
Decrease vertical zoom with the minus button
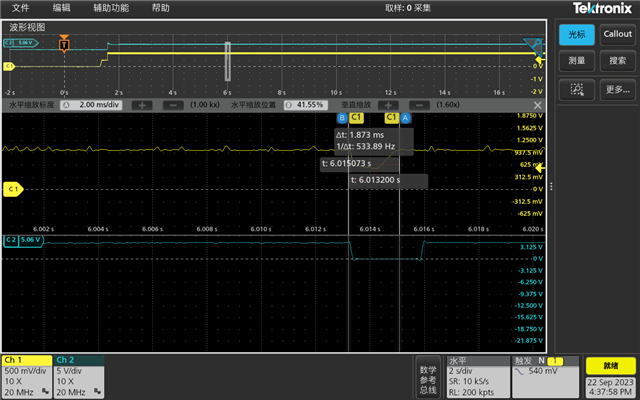click(x=419, y=105)
